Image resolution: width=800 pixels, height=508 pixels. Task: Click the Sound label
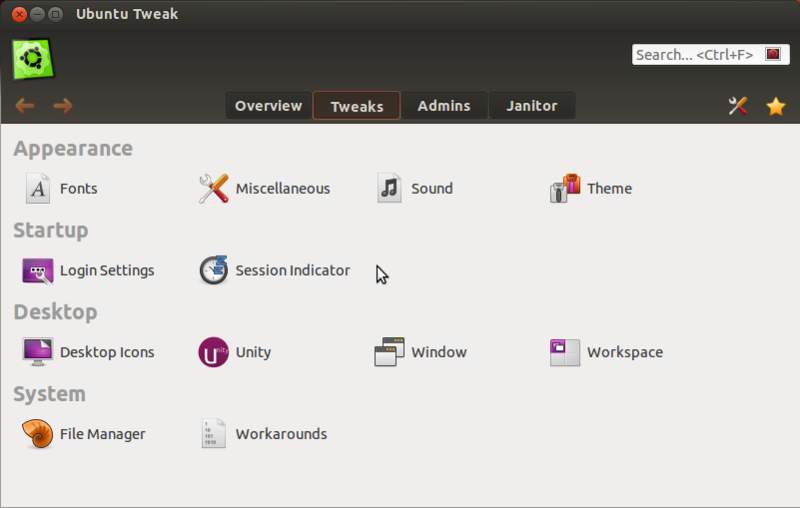pyautogui.click(x=432, y=189)
